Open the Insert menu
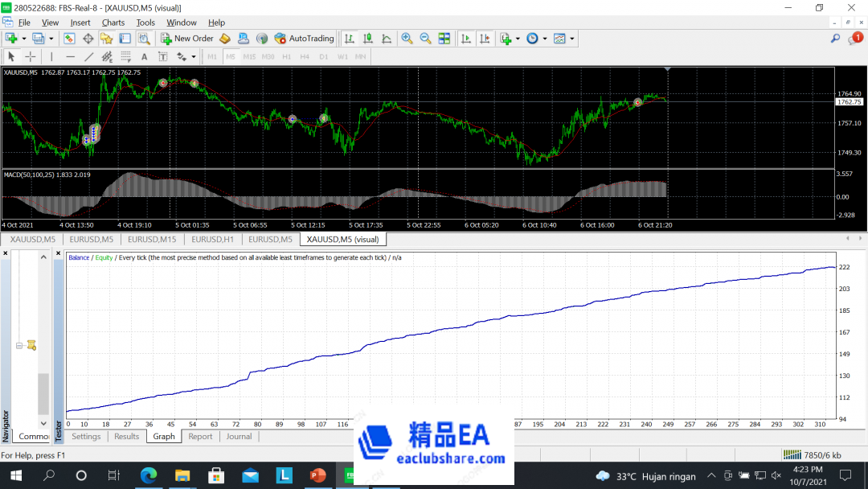This screenshot has width=868, height=489. point(80,23)
